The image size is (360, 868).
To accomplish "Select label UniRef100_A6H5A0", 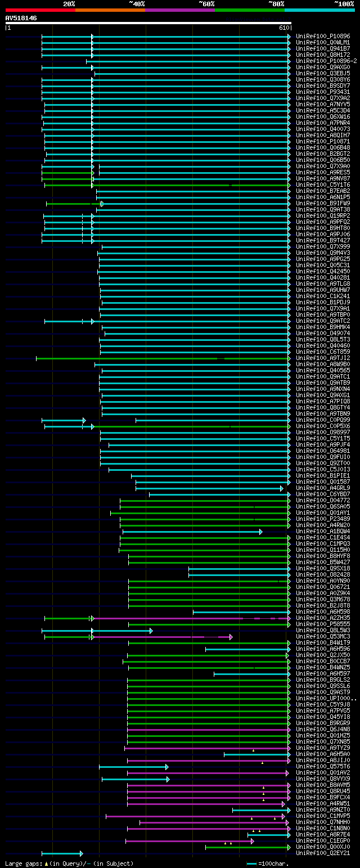I will pyautogui.click(x=323, y=754).
